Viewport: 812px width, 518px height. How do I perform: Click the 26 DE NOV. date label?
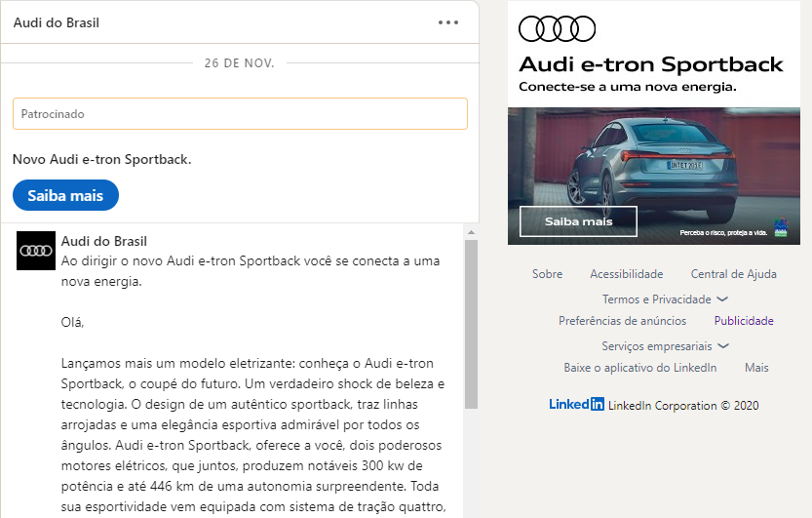(239, 63)
